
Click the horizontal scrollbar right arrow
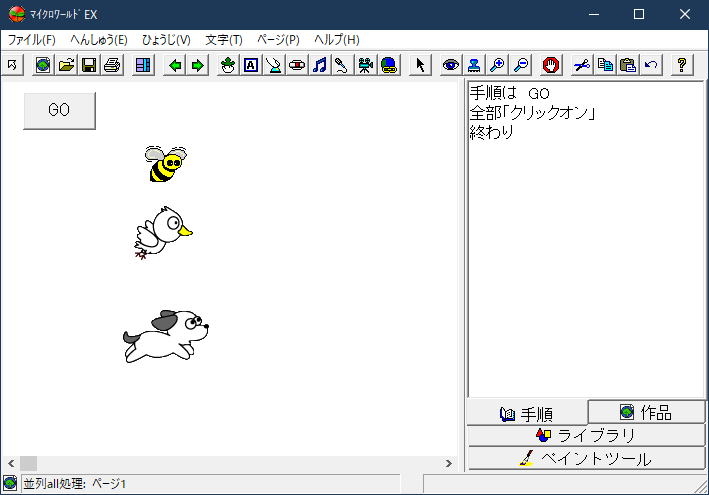pyautogui.click(x=449, y=463)
